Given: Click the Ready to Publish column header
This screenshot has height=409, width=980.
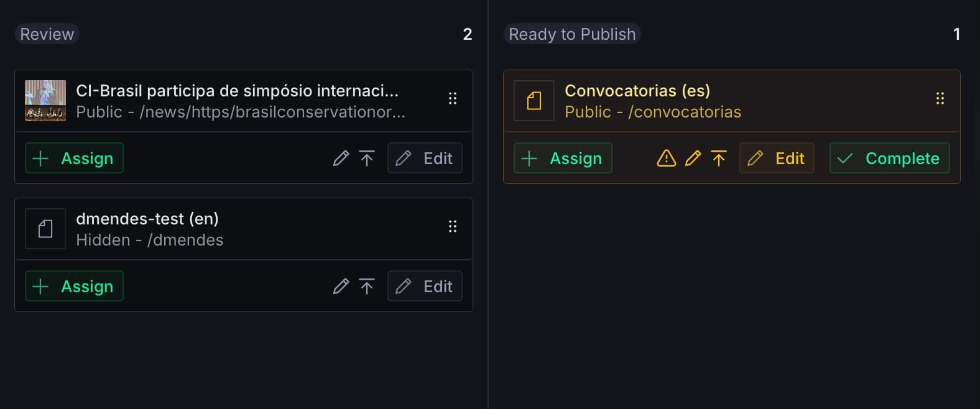Looking at the screenshot, I should pos(571,34).
